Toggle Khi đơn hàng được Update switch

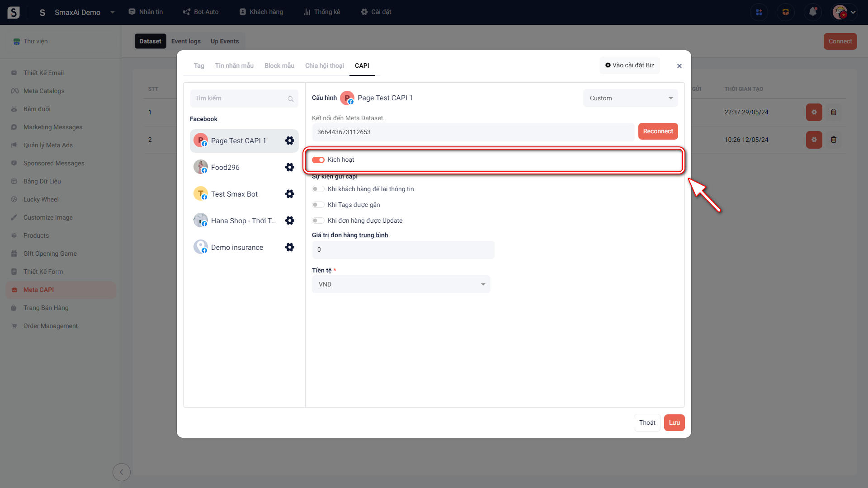coord(318,221)
